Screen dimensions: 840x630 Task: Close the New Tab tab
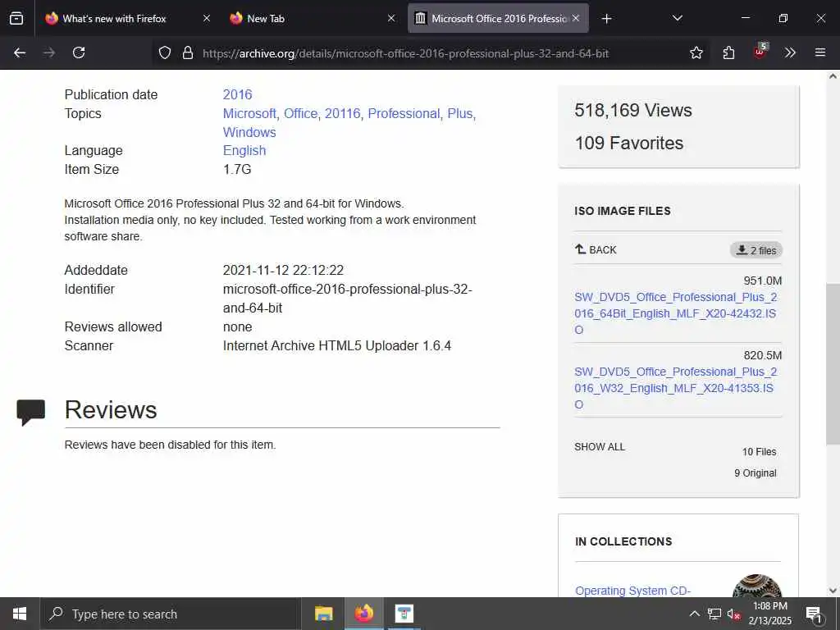pyautogui.click(x=391, y=18)
